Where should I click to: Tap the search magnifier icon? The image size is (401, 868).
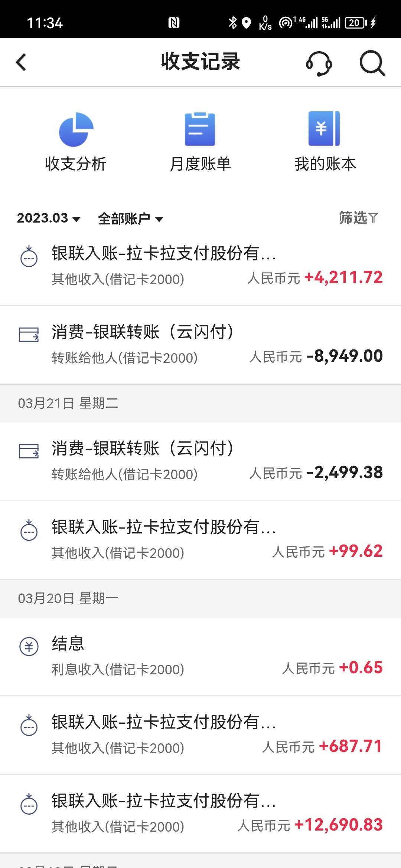372,63
